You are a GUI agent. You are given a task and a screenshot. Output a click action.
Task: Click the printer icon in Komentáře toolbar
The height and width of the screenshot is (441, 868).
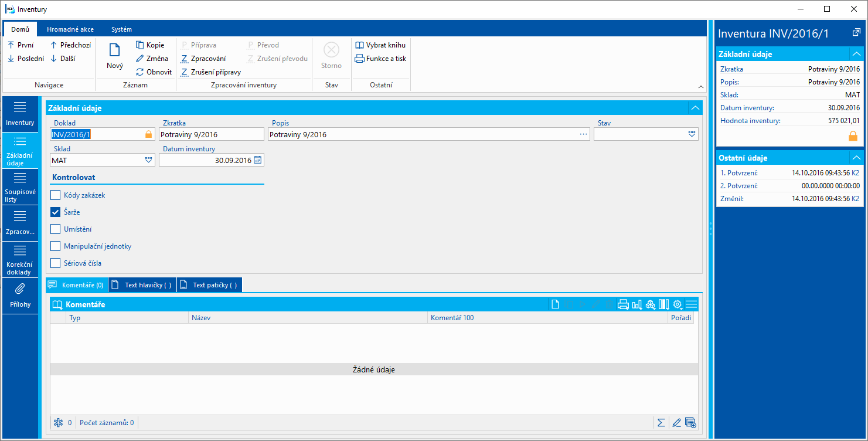pos(623,304)
